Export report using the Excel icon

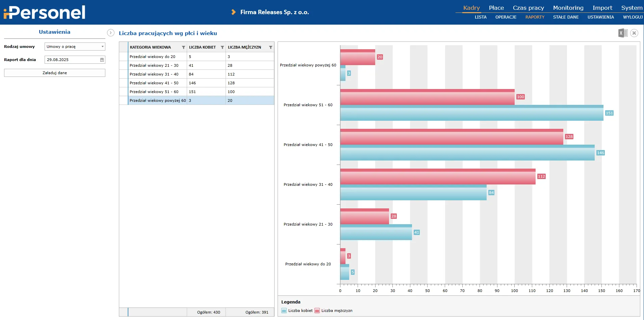click(x=623, y=33)
